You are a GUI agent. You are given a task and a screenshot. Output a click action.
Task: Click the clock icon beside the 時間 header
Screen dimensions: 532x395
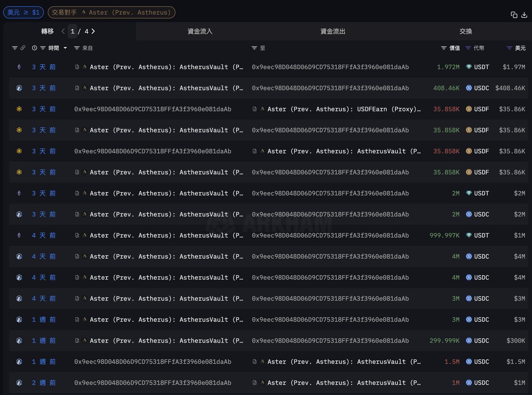[35, 48]
